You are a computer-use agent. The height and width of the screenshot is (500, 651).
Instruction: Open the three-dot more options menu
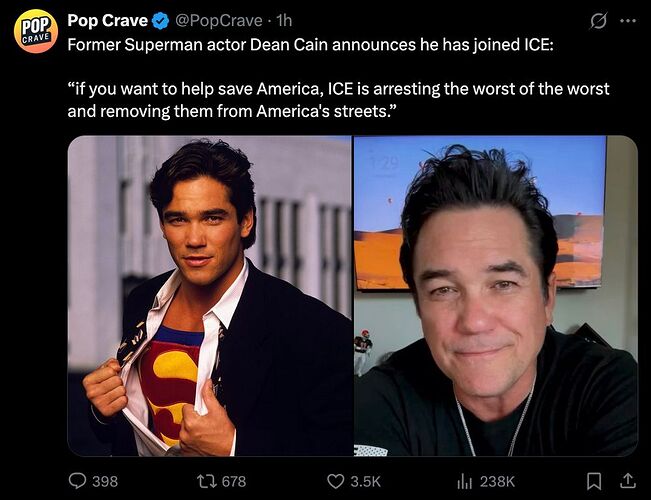(628, 21)
